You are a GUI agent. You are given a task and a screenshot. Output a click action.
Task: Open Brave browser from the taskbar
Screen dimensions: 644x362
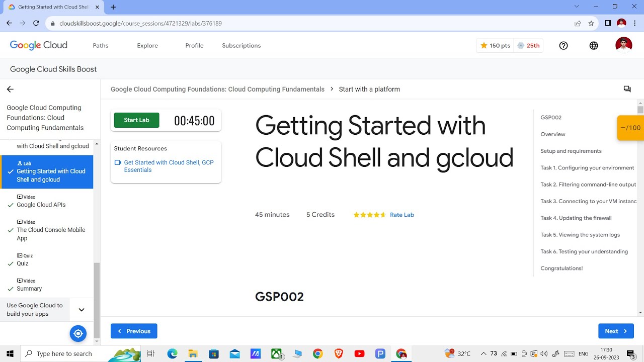point(339,353)
